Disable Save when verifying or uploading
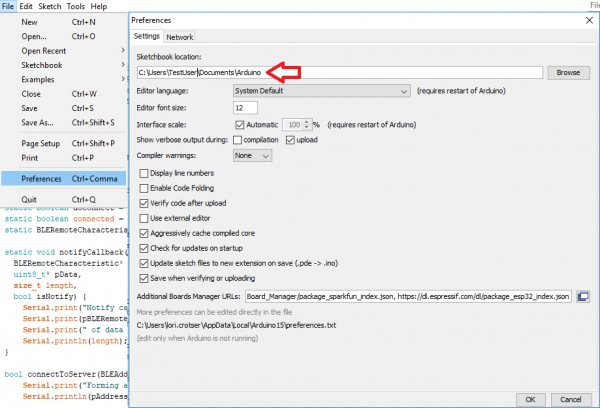This screenshot has height=408, width=600. click(x=144, y=278)
